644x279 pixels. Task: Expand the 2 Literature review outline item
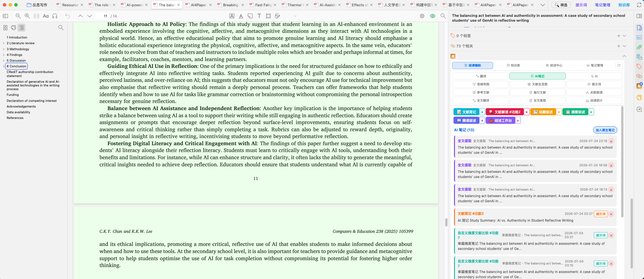pyautogui.click(x=3, y=43)
